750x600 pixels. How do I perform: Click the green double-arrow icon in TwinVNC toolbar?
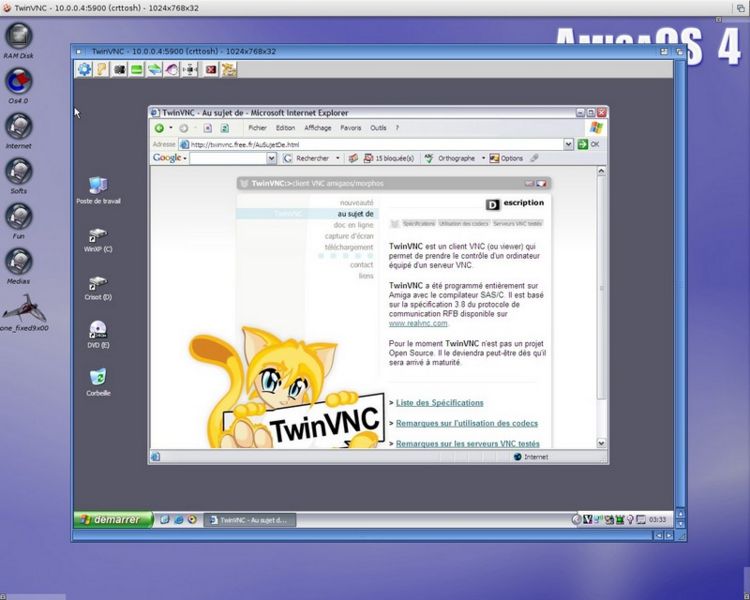(x=154, y=69)
